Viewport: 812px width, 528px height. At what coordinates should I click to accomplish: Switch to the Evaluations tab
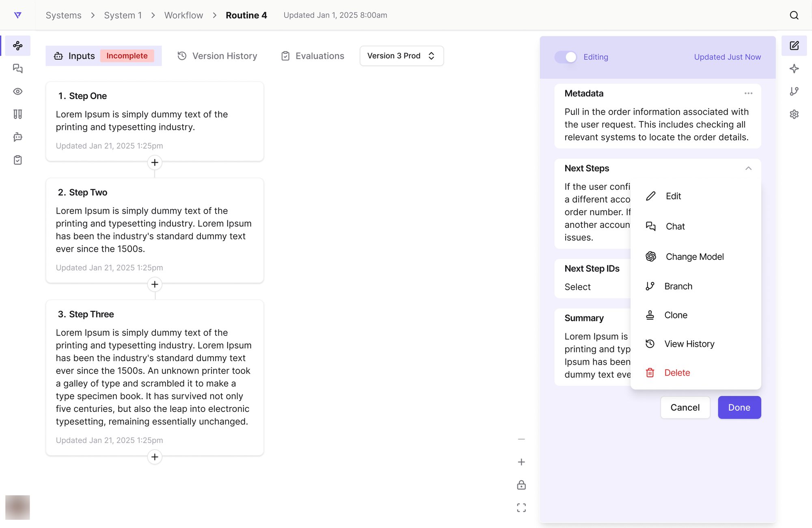tap(312, 56)
